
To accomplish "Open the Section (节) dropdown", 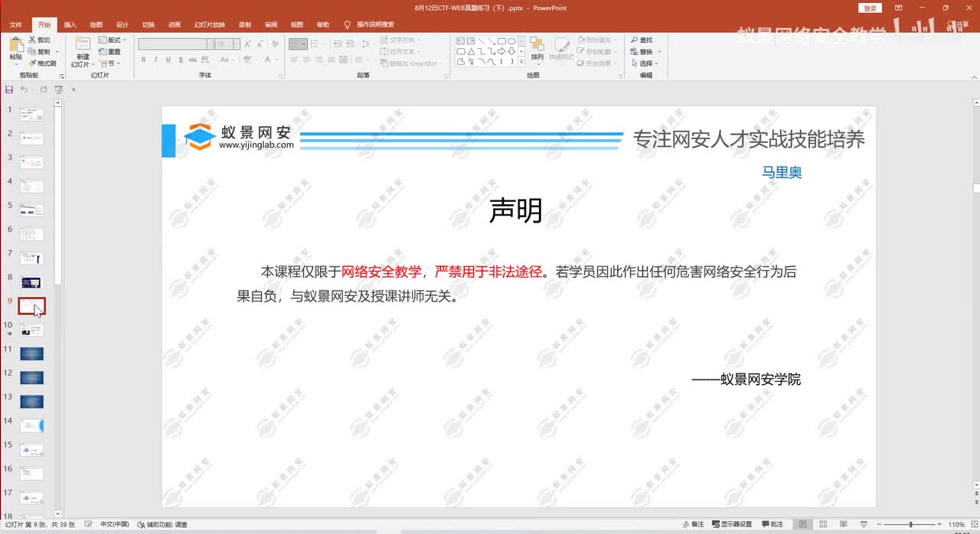I will click(109, 63).
